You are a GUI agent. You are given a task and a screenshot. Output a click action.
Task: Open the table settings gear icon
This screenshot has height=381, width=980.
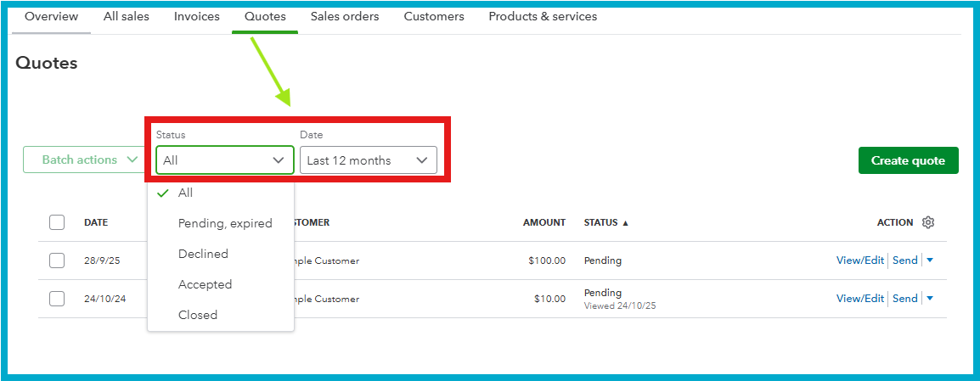(x=928, y=222)
